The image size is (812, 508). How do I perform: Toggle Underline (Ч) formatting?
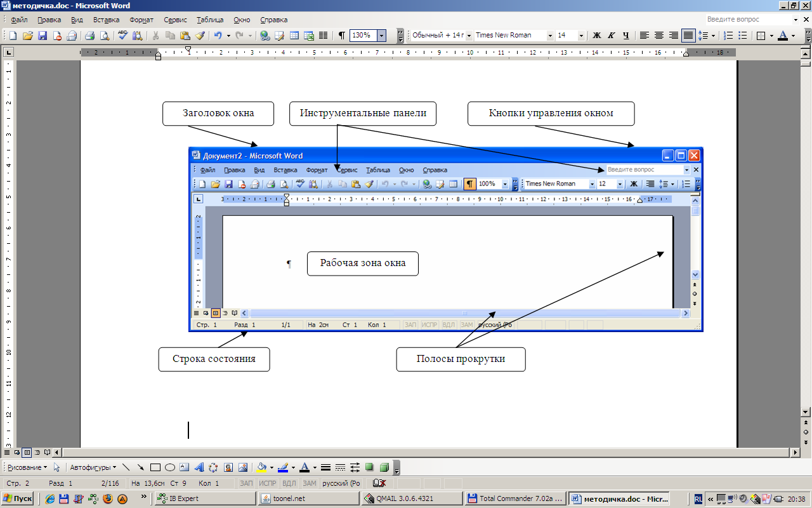(626, 36)
